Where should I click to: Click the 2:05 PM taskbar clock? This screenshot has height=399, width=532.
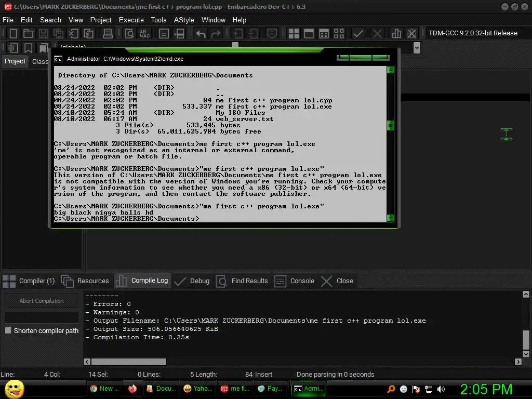(x=486, y=389)
